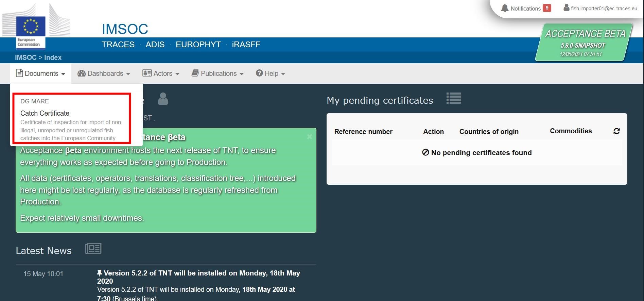Viewport: 644px width, 301px height.
Task: Click the Reference number column header
Action: pyautogui.click(x=363, y=132)
